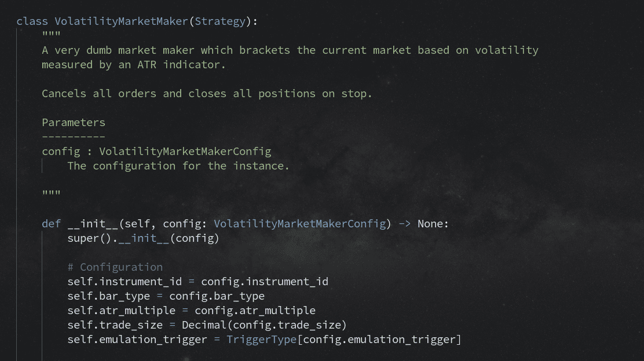644x361 pixels.
Task: Click the super().__init__ call
Action: point(144,238)
